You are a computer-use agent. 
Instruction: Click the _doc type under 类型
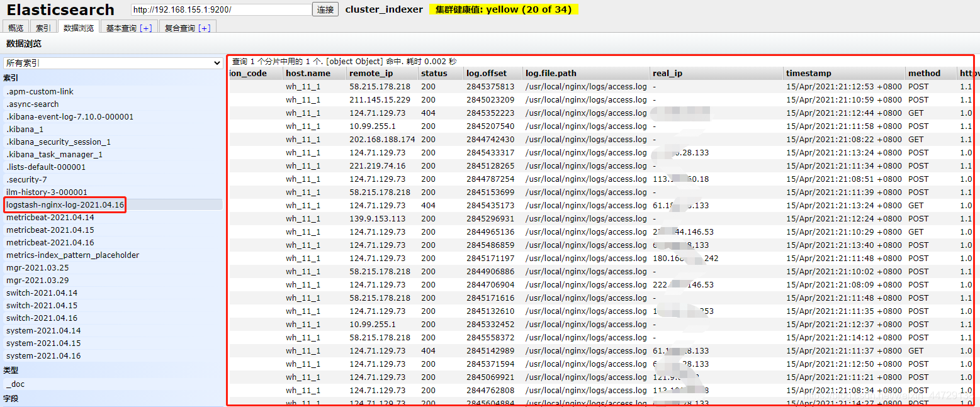click(x=15, y=384)
